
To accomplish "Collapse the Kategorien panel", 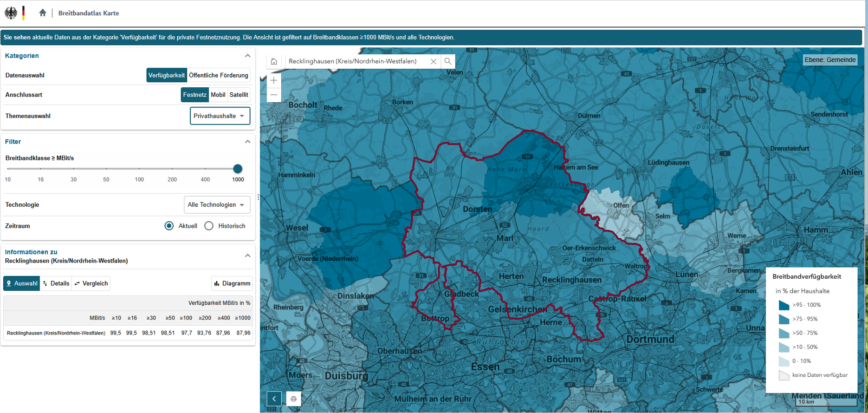I will click(247, 56).
